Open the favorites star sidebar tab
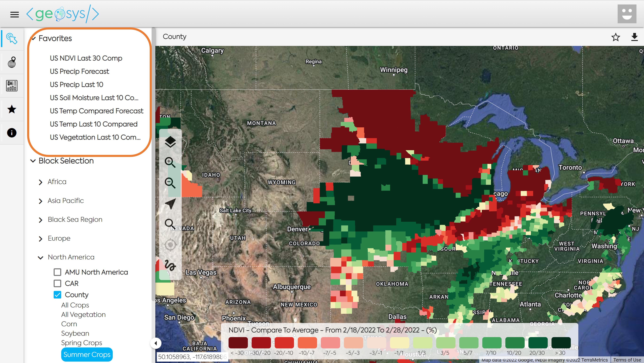The width and height of the screenshot is (644, 363). 12,109
